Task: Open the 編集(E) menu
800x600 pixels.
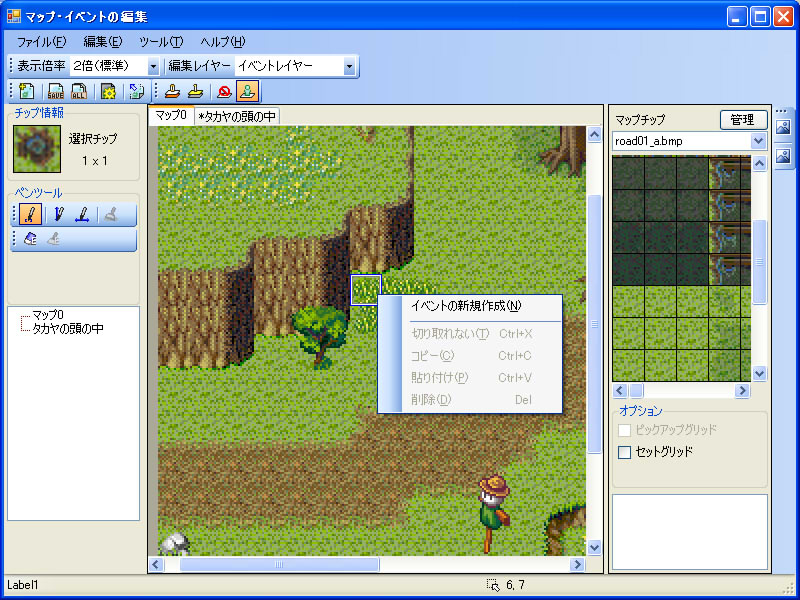Action: coord(103,42)
